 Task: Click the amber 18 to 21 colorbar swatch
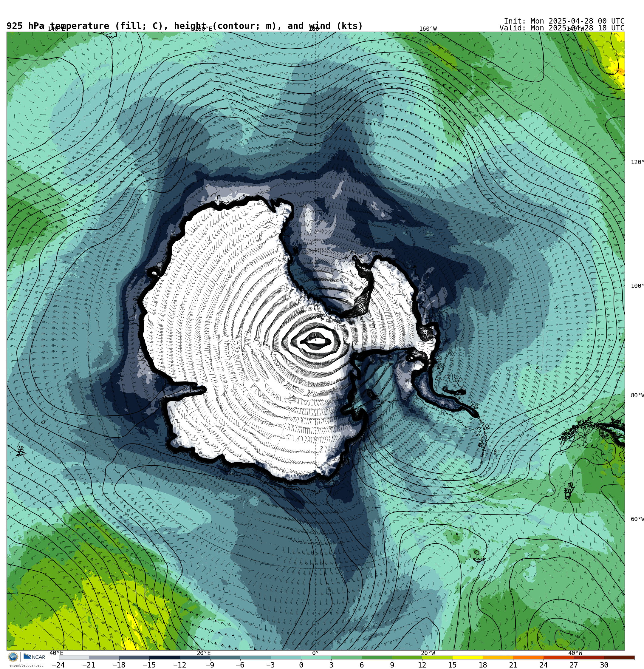[x=498, y=657]
